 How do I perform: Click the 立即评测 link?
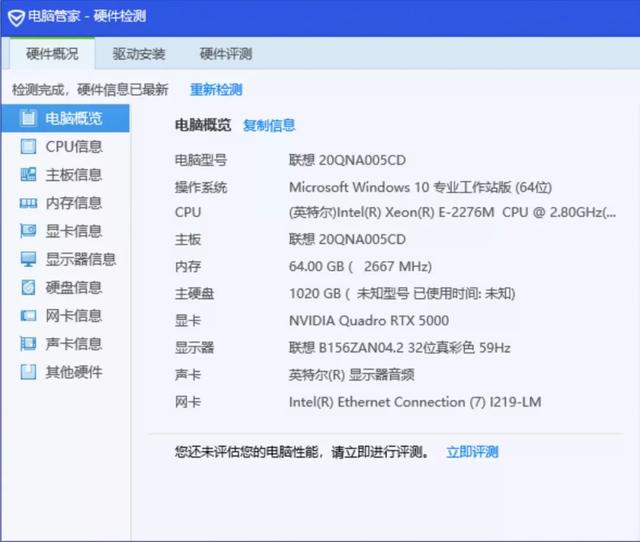[x=472, y=452]
